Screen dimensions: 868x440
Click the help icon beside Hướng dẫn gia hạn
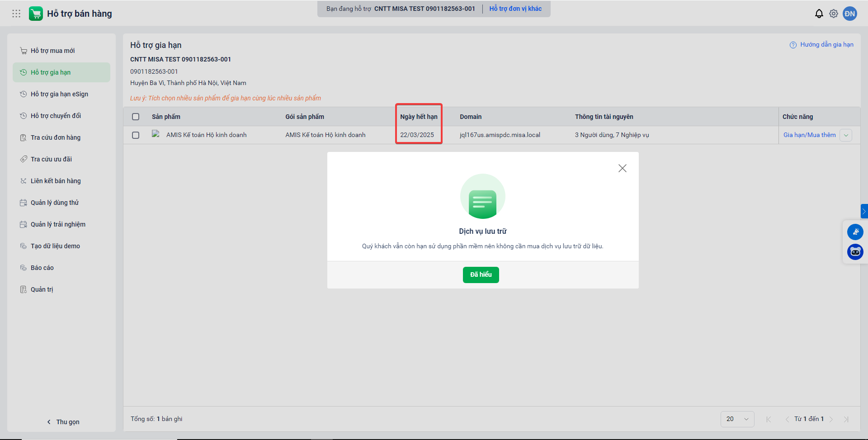[x=793, y=45]
